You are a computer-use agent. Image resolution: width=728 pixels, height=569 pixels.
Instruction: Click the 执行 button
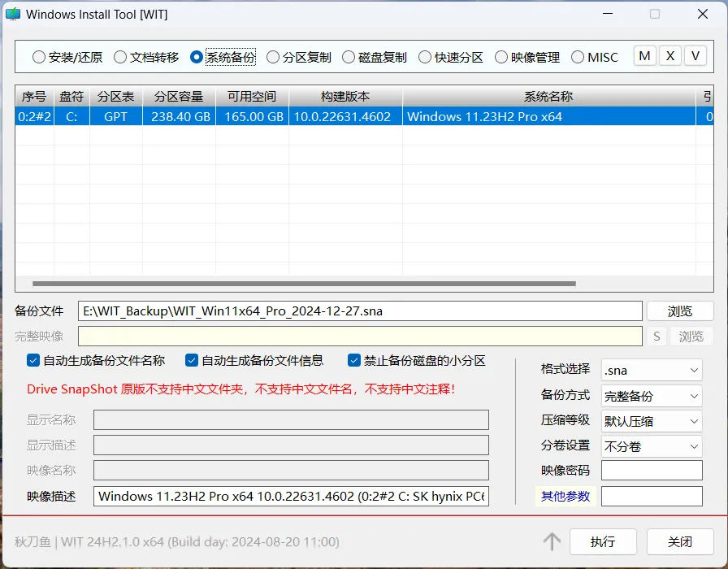603,541
